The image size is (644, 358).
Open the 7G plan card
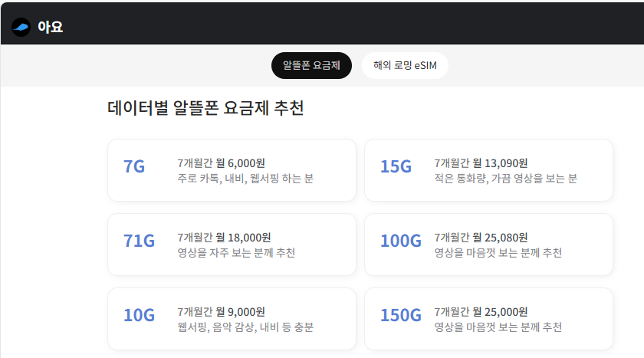(x=232, y=170)
